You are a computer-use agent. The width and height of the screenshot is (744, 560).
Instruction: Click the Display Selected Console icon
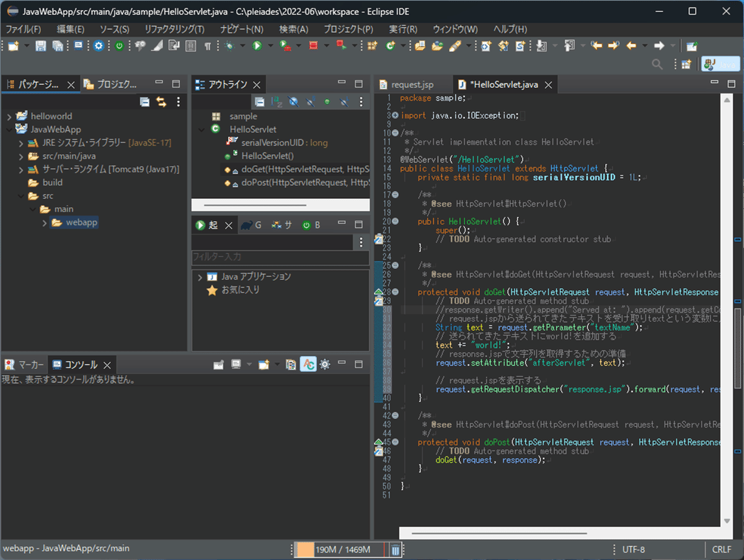click(236, 364)
